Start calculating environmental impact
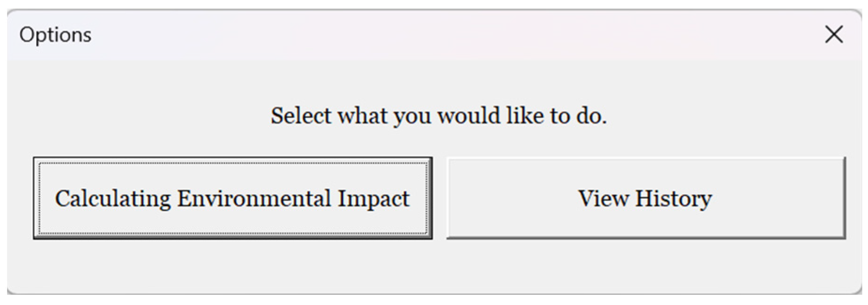The height and width of the screenshot is (305, 868). [x=232, y=198]
